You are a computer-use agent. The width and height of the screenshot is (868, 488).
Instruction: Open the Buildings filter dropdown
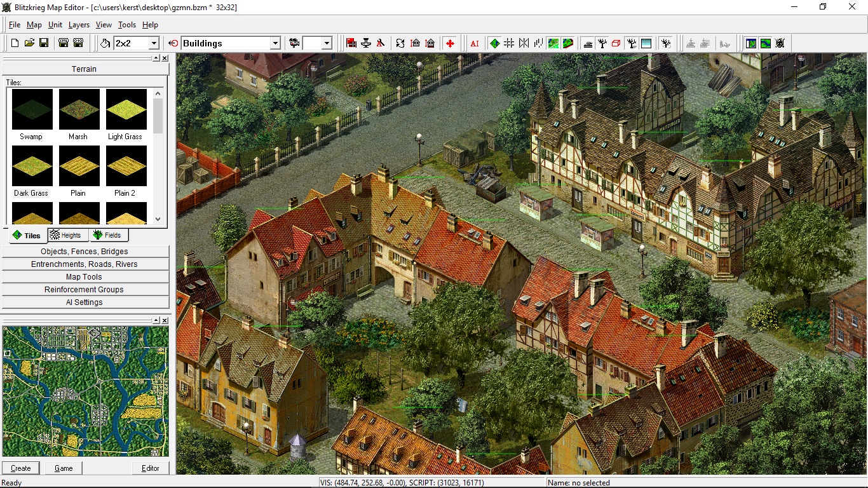pos(275,43)
